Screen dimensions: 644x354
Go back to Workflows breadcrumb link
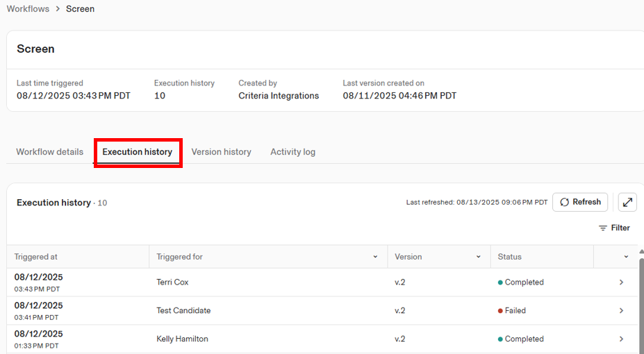tap(28, 9)
